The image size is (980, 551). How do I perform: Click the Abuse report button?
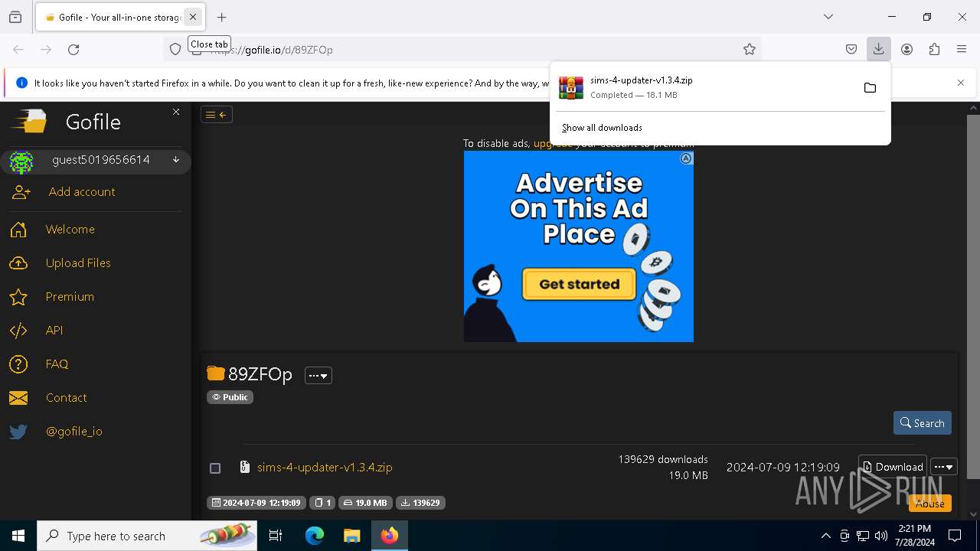point(930,504)
